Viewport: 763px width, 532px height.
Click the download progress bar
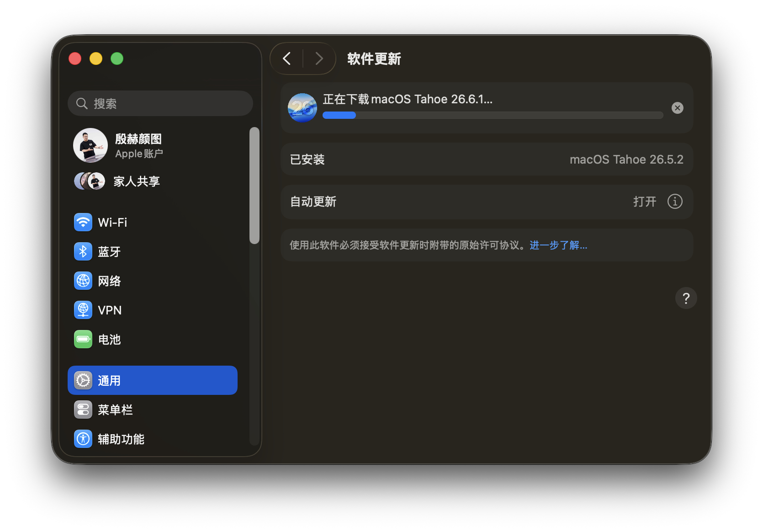[x=493, y=115]
